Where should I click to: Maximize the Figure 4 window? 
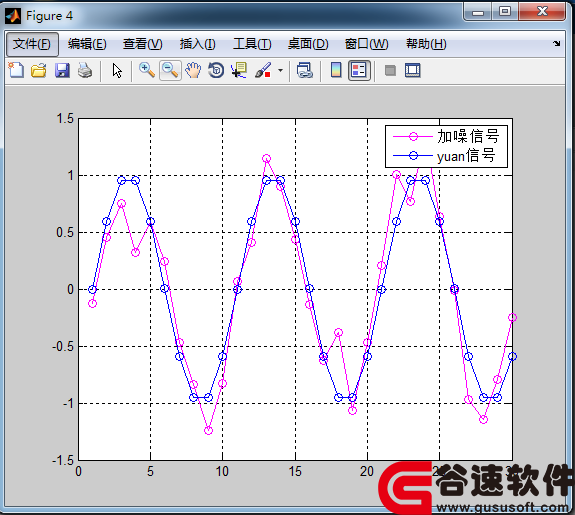(x=505, y=12)
